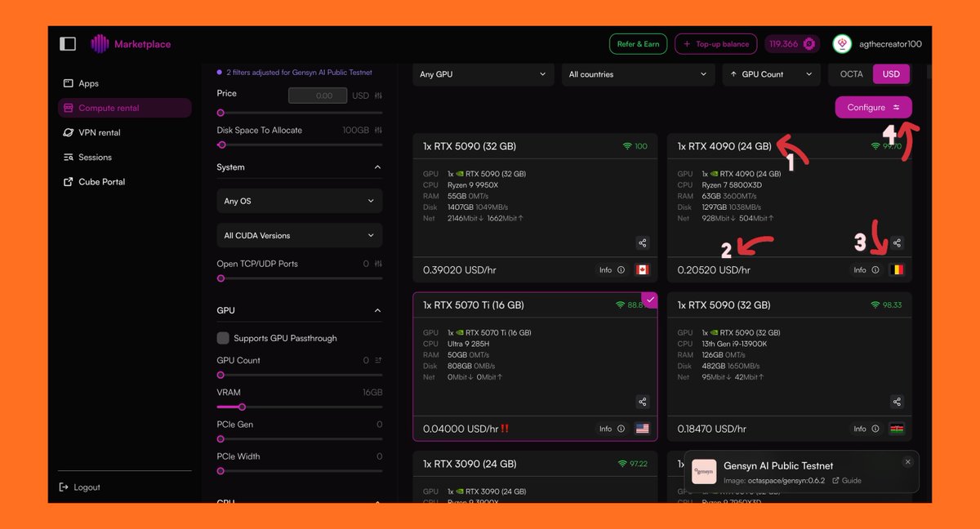The image size is (980, 529).
Task: Share the RTX 5070 Ti card
Action: [x=643, y=402]
